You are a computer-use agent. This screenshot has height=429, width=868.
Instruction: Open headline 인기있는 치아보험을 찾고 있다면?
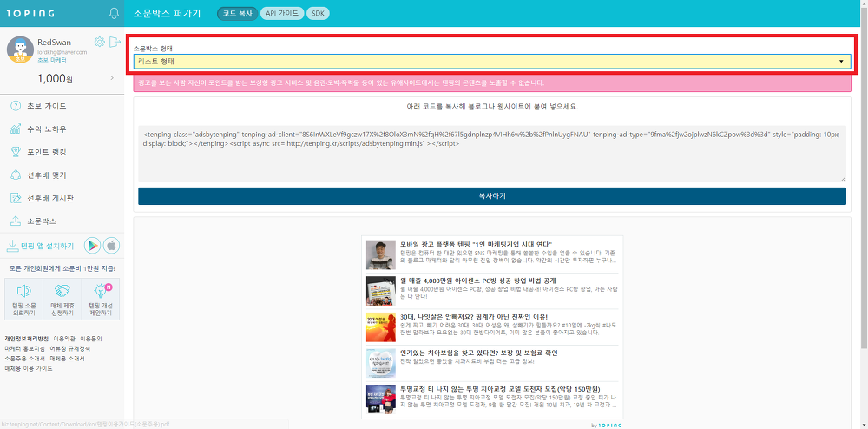point(479,353)
